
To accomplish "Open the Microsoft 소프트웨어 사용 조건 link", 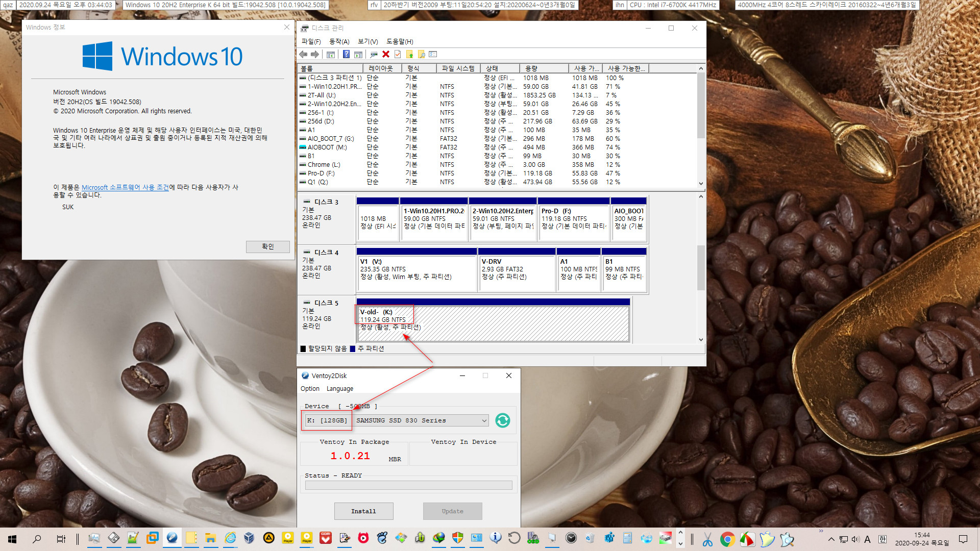I will [125, 187].
